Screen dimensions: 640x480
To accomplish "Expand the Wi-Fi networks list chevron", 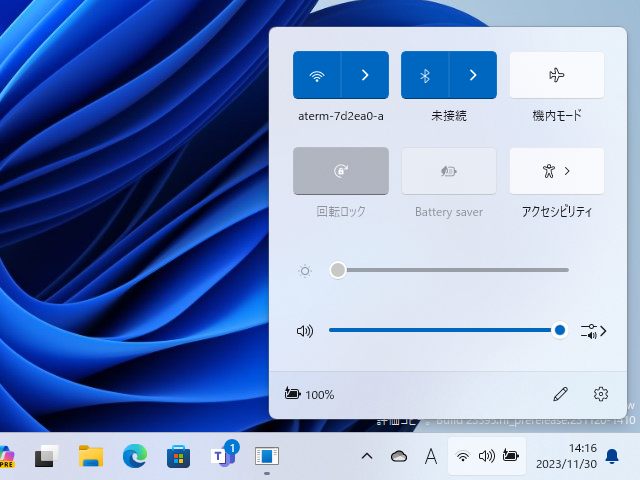I will (365, 75).
